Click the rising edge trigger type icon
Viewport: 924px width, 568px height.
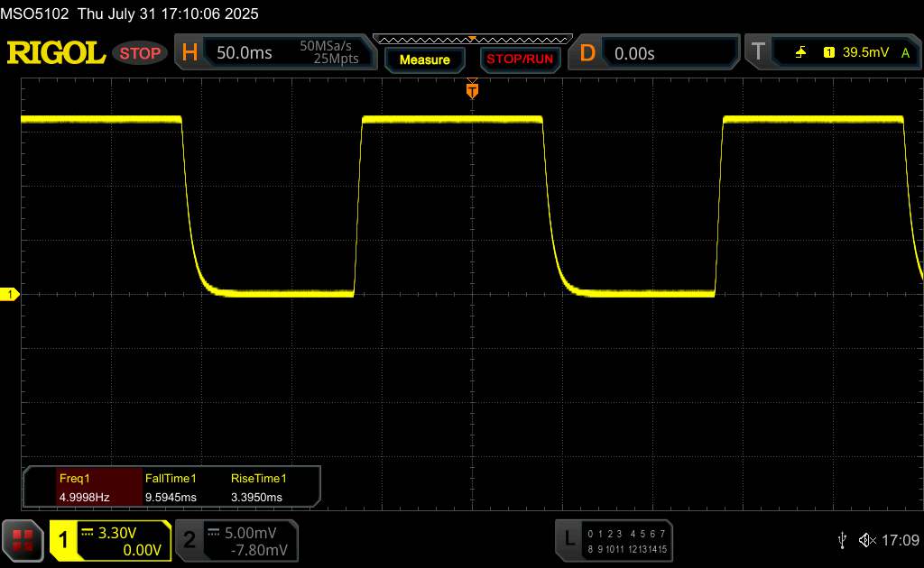[x=800, y=53]
